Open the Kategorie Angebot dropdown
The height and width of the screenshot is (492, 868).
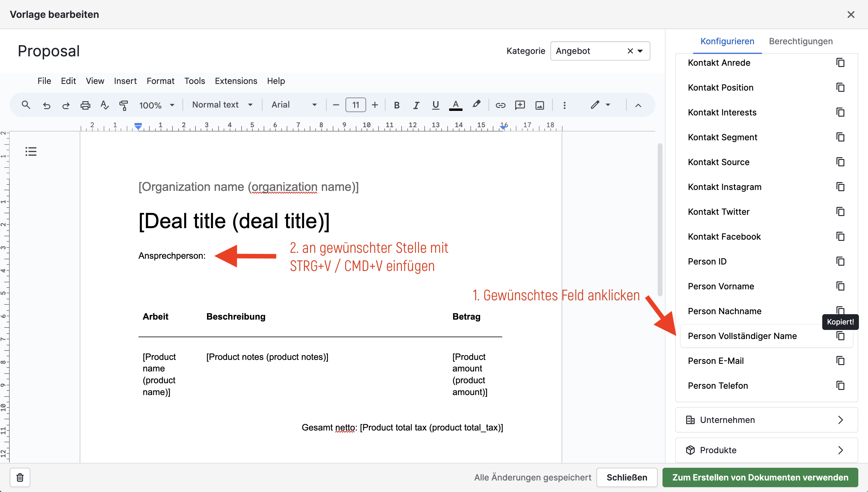pos(640,51)
